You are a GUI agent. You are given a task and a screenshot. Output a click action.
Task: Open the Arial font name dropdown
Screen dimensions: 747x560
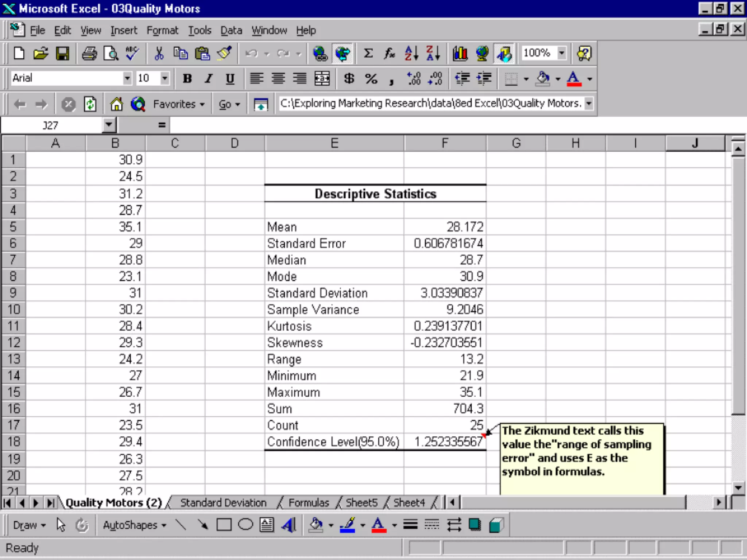tap(127, 78)
